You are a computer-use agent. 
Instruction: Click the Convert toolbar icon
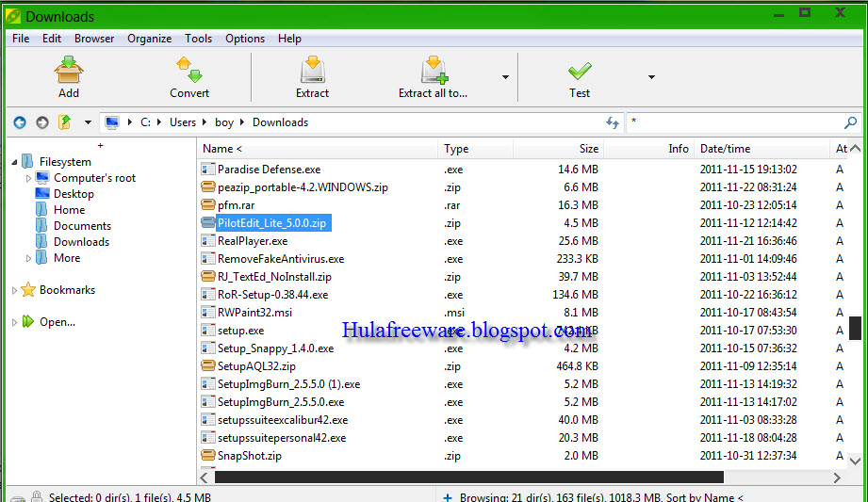(x=189, y=69)
